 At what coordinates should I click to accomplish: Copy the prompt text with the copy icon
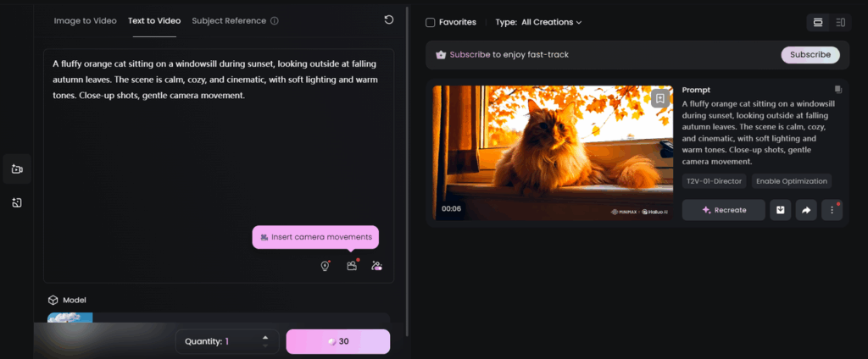pos(837,90)
